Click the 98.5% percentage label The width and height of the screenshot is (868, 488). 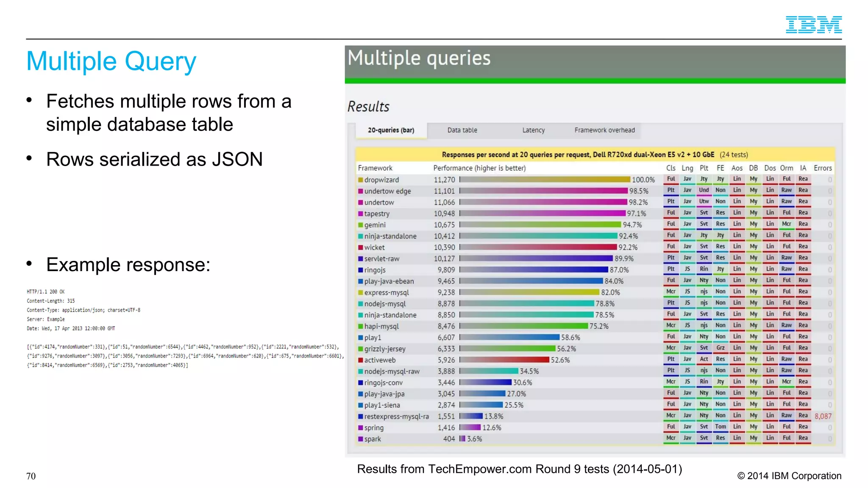click(x=639, y=191)
